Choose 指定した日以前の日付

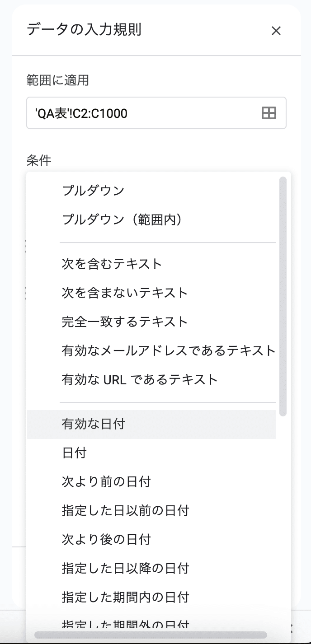[x=151, y=511]
